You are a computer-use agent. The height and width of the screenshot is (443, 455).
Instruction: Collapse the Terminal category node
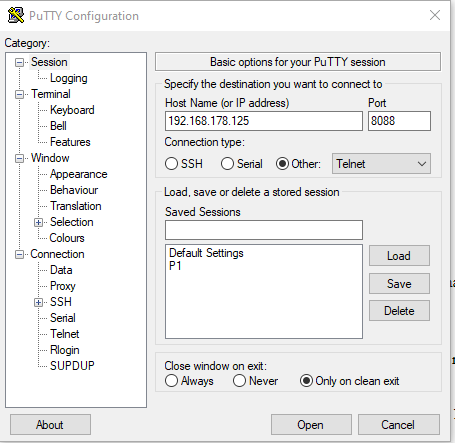tap(19, 94)
